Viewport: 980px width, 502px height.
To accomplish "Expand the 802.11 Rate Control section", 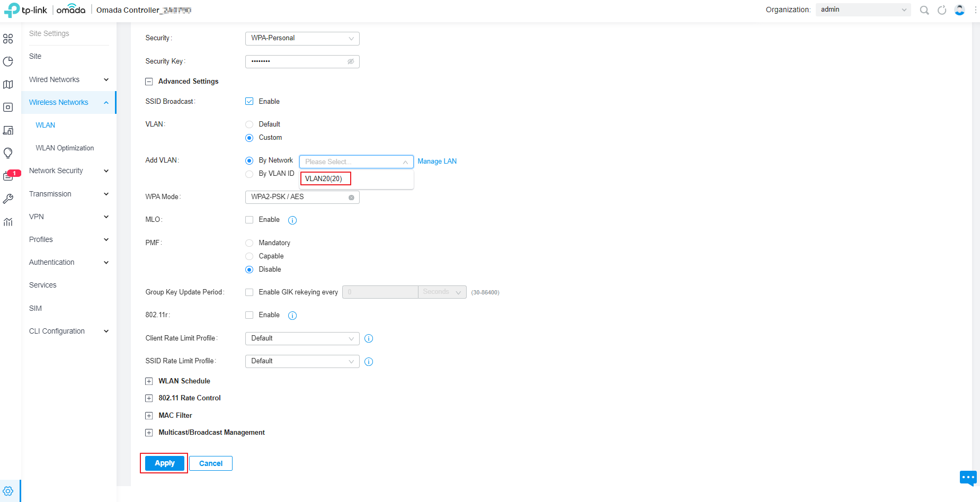I will (x=149, y=398).
